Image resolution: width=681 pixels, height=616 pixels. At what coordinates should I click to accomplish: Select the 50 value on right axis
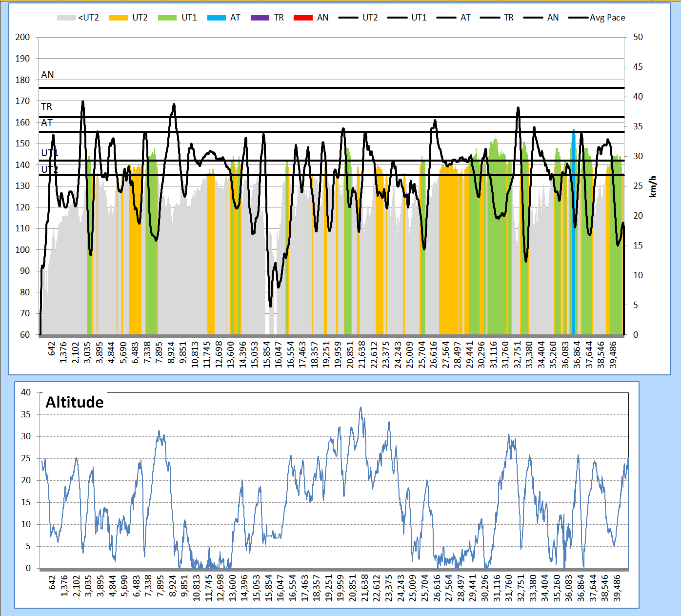click(x=638, y=37)
